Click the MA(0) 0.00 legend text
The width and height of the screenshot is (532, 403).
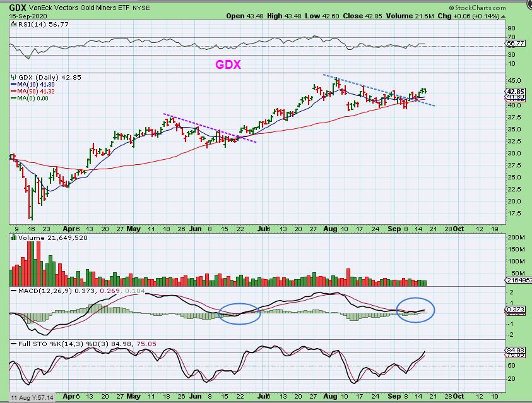(x=33, y=99)
